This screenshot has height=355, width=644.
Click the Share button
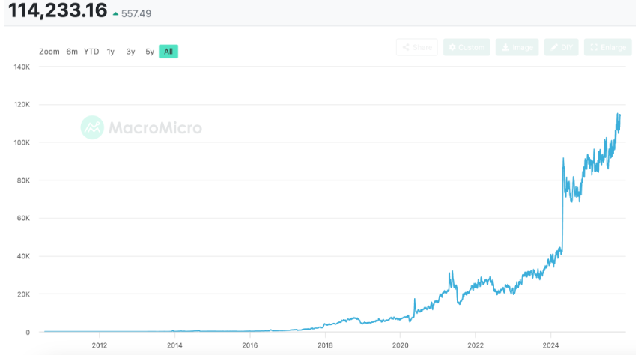(x=417, y=47)
